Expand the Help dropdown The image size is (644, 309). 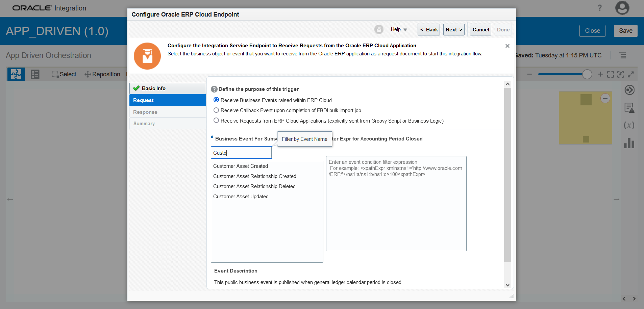pos(399,29)
